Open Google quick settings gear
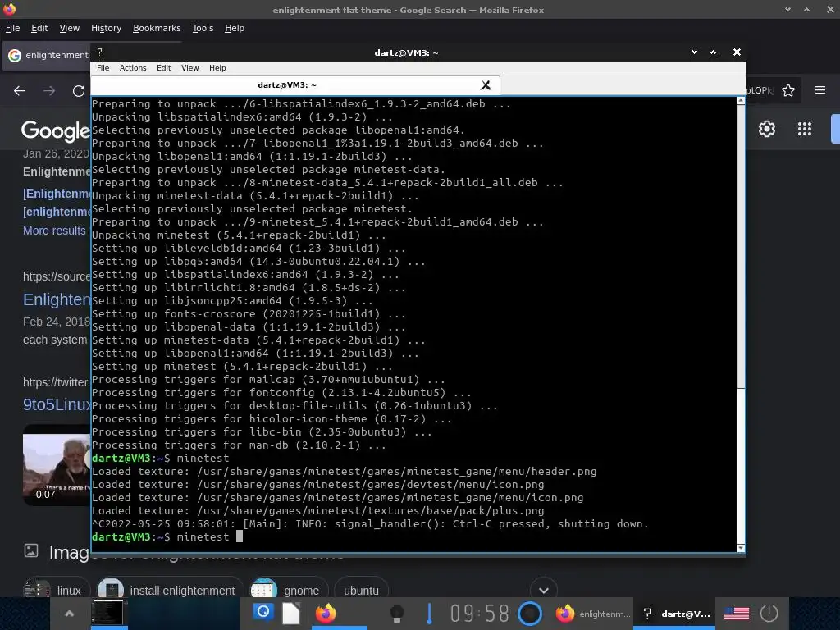 pyautogui.click(x=767, y=129)
